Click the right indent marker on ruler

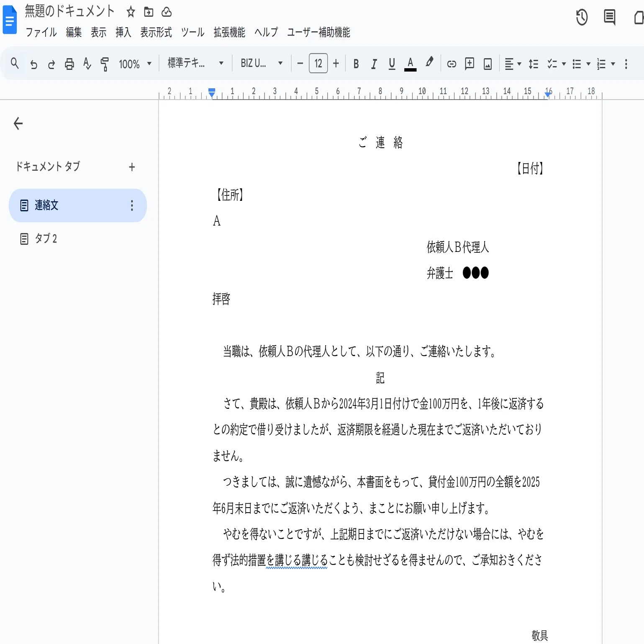(548, 95)
